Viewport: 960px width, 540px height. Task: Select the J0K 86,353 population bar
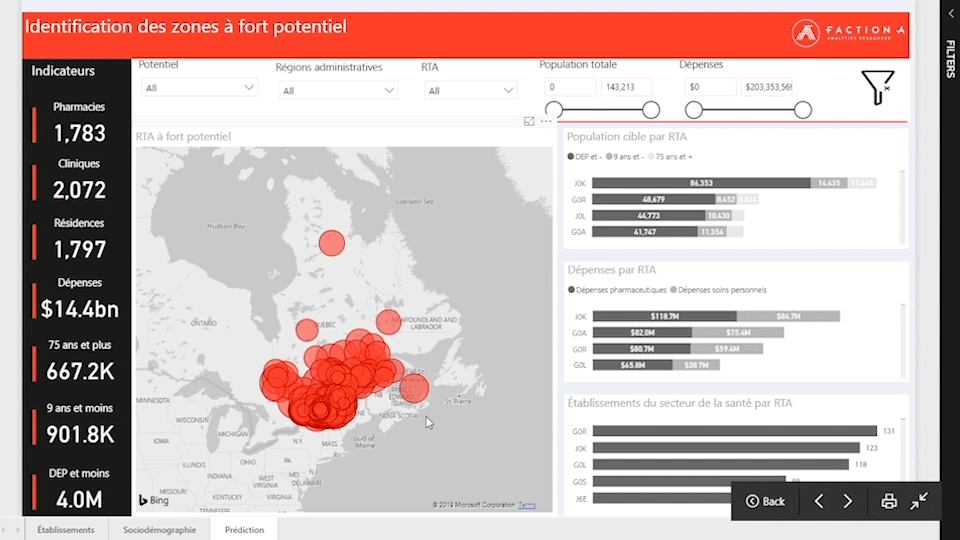coord(701,183)
